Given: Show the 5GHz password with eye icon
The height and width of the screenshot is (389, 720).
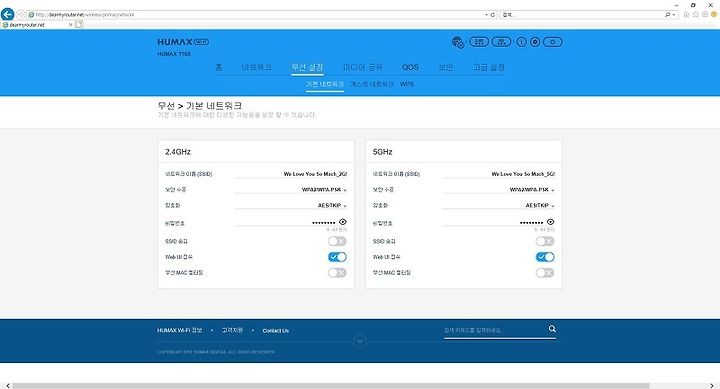Looking at the screenshot, I should click(x=550, y=222).
